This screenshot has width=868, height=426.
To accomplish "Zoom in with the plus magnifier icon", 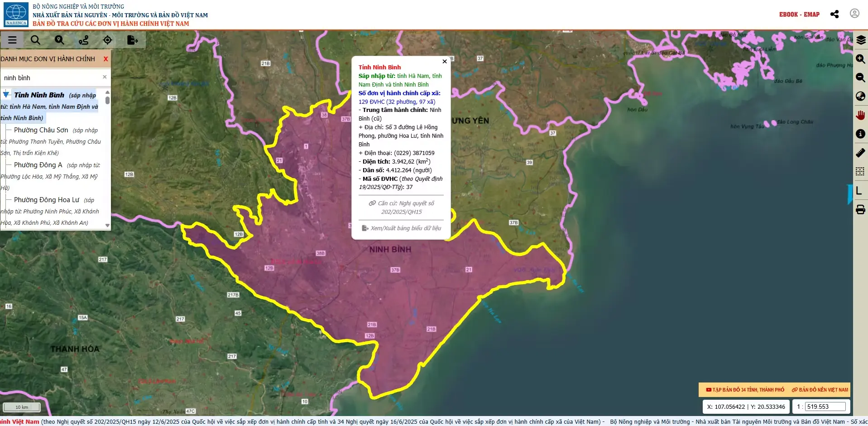I will [x=861, y=59].
